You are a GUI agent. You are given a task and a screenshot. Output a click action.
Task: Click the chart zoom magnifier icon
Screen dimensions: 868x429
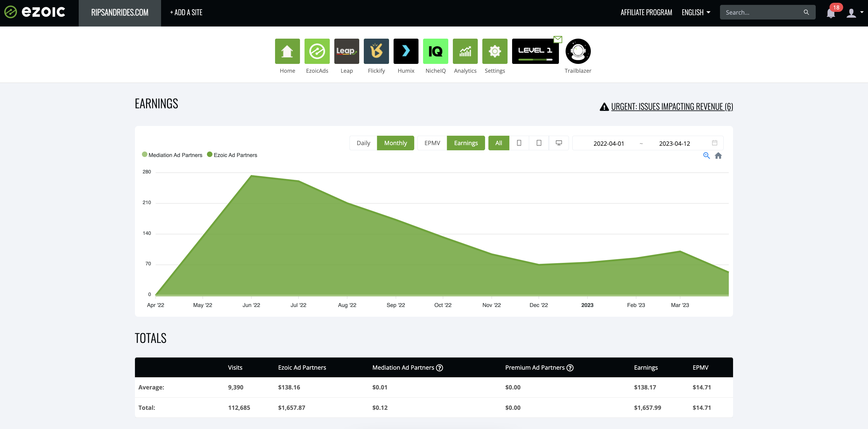(x=706, y=155)
